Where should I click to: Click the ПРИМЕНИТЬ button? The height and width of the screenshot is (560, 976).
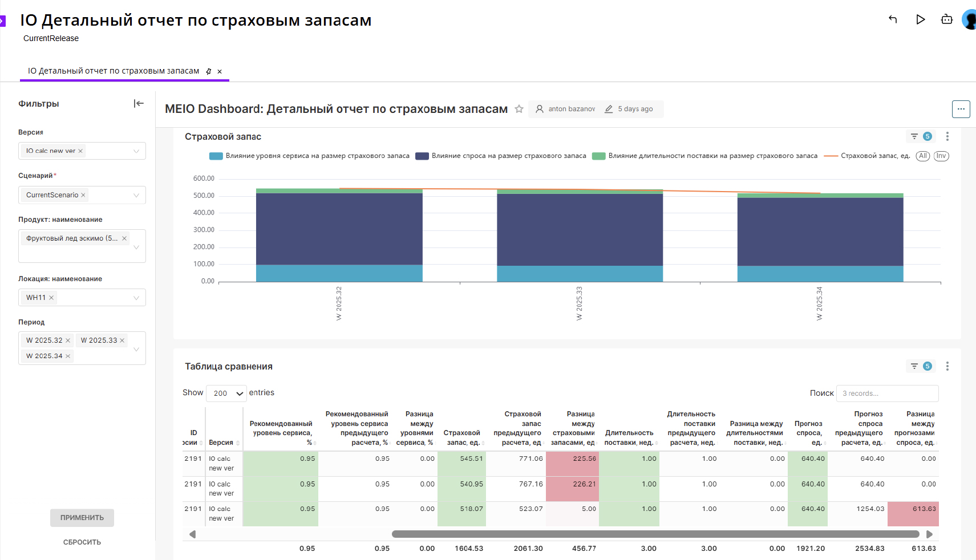pyautogui.click(x=82, y=518)
